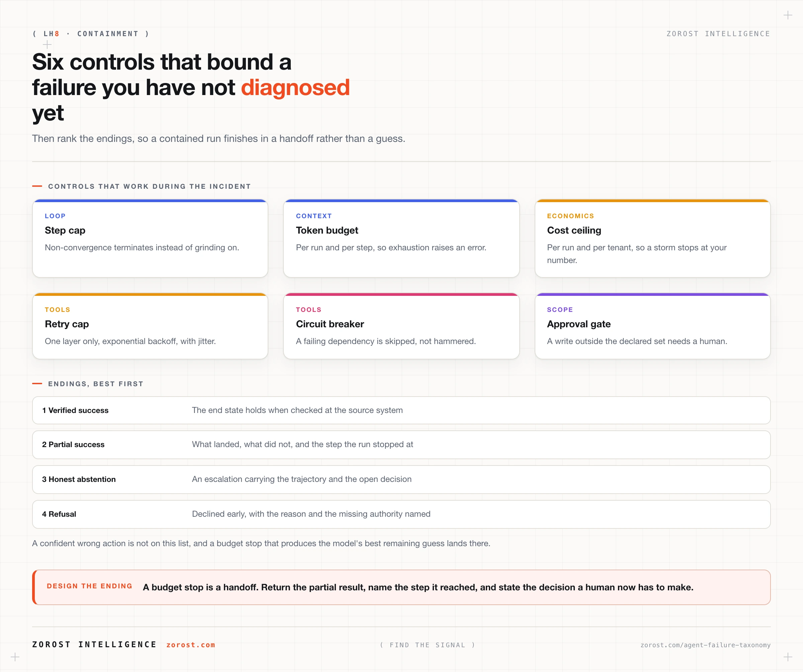
Task: Click the Refusal row
Action: coord(401,514)
